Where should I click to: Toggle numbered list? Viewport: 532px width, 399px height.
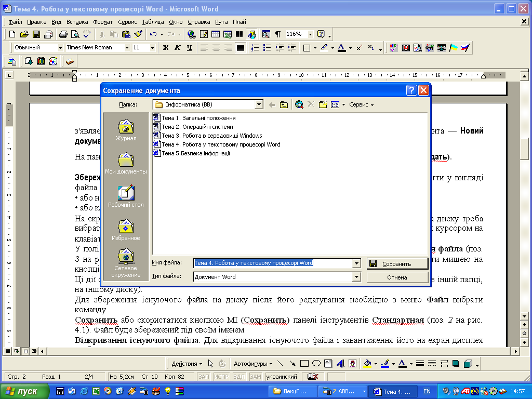(255, 48)
